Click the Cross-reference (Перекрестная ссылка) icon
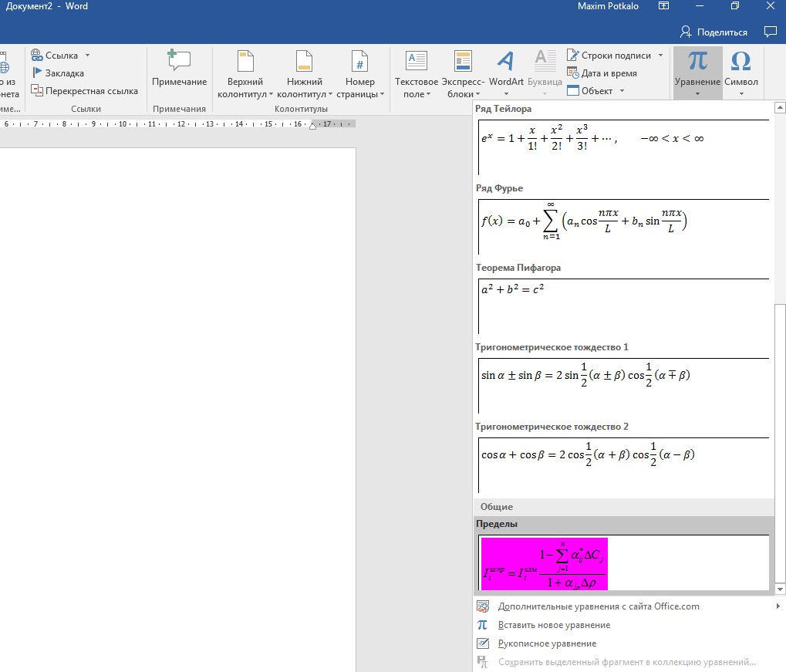The width and height of the screenshot is (786, 672). [36, 90]
